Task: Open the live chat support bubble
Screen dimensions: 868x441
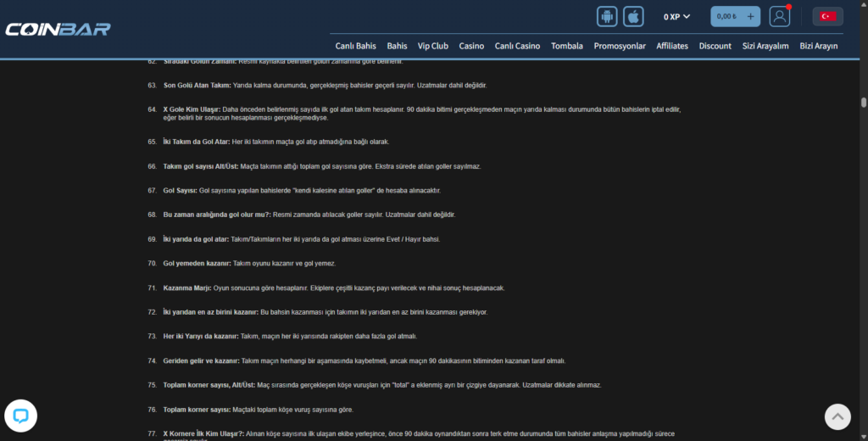Action: click(x=20, y=416)
